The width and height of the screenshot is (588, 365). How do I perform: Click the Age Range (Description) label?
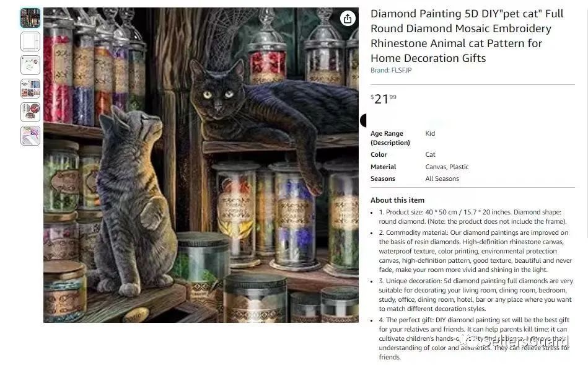[x=390, y=138]
